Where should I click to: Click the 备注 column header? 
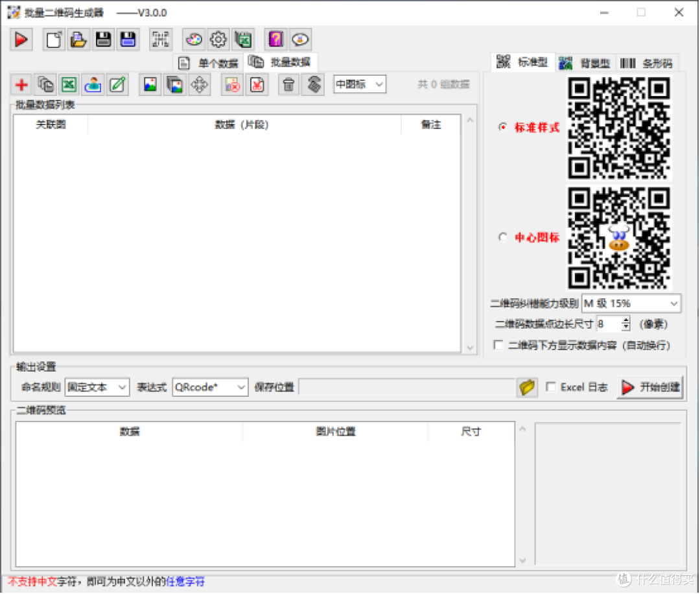(x=431, y=125)
